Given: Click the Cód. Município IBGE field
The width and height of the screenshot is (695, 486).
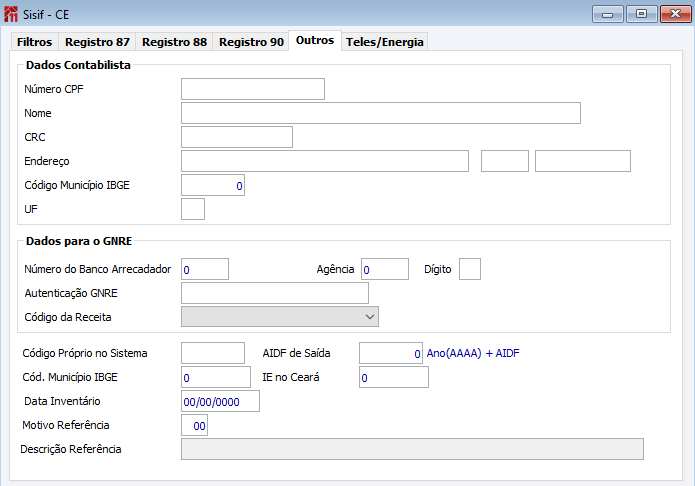Looking at the screenshot, I should pos(216,377).
